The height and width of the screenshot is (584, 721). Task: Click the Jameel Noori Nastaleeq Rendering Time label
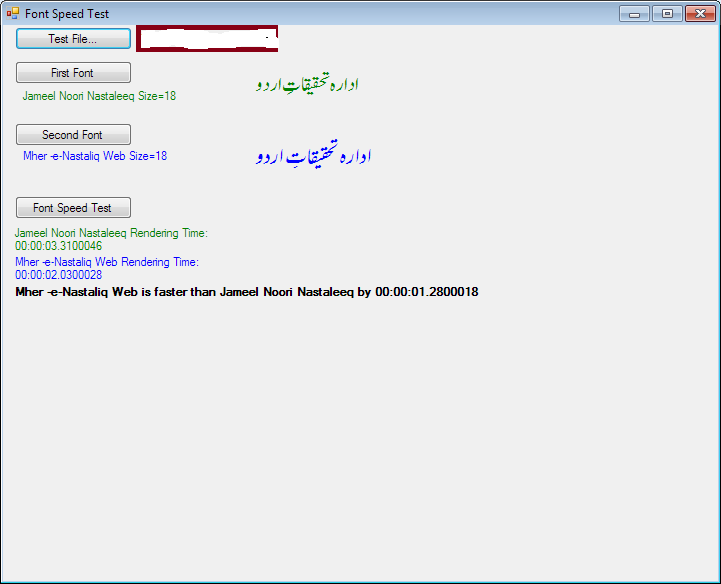pyautogui.click(x=111, y=233)
